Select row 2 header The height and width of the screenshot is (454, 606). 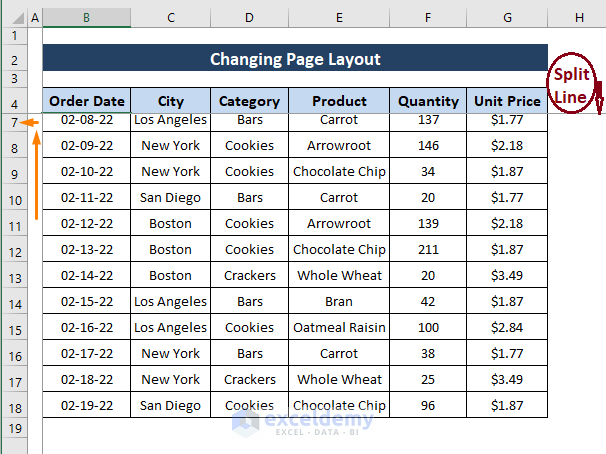click(14, 59)
